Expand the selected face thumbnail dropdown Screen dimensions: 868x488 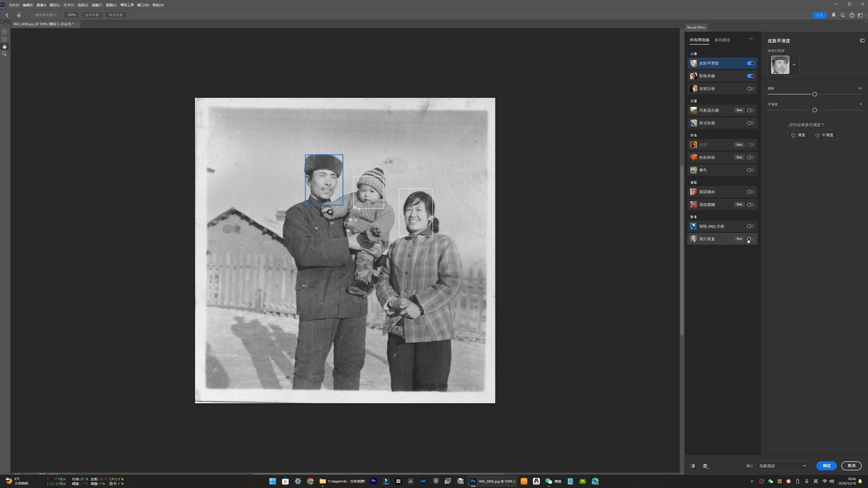click(794, 65)
